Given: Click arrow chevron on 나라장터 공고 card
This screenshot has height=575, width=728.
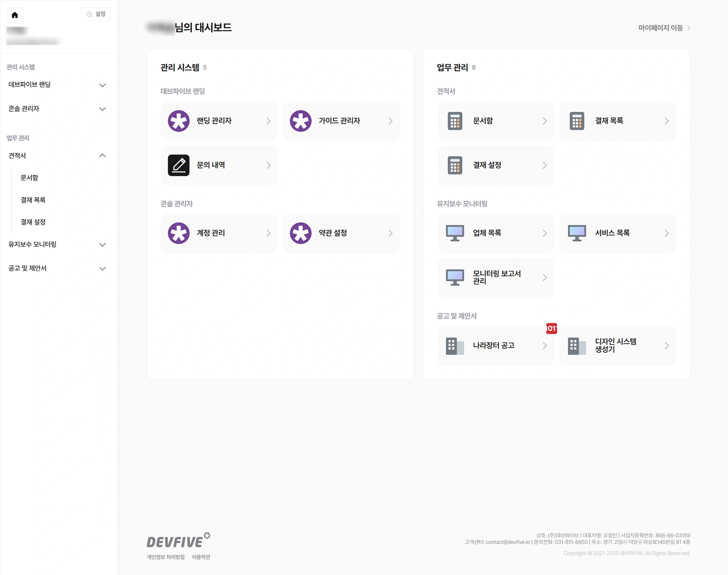Looking at the screenshot, I should pyautogui.click(x=545, y=346).
